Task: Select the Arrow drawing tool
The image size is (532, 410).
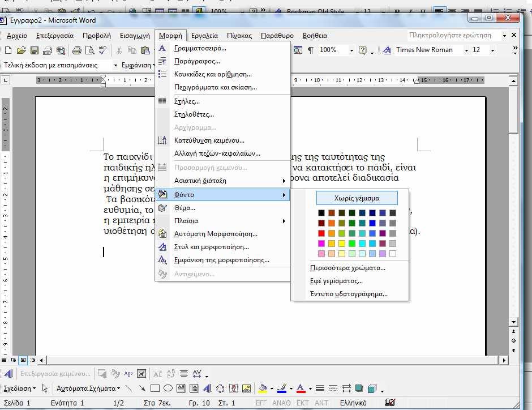Action: [142, 388]
